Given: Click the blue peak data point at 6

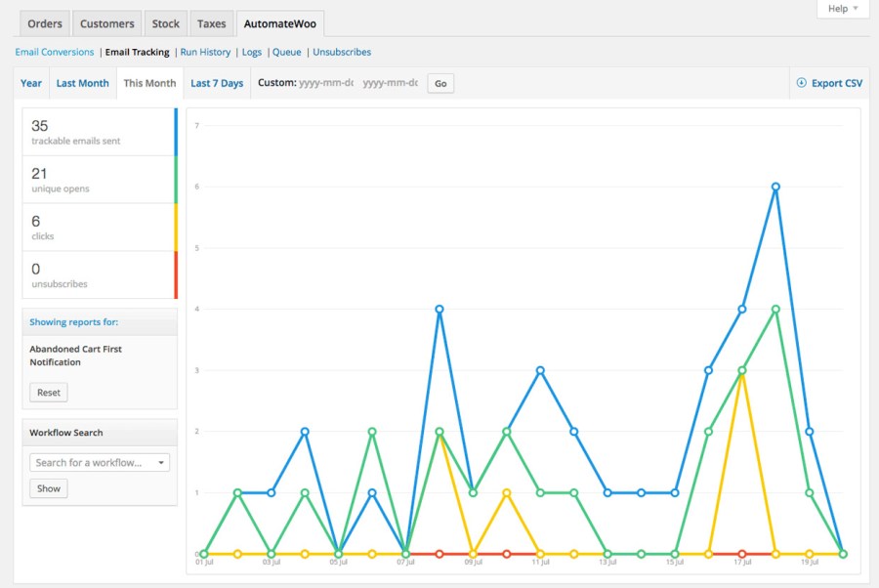Looking at the screenshot, I should (775, 187).
